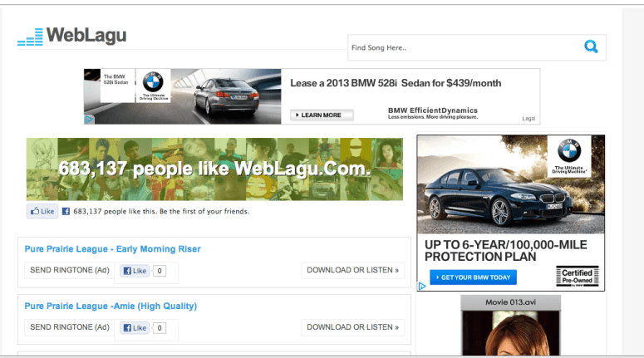Click the like count for Early Morning Riser
The image size is (644, 358).
pyautogui.click(x=160, y=271)
